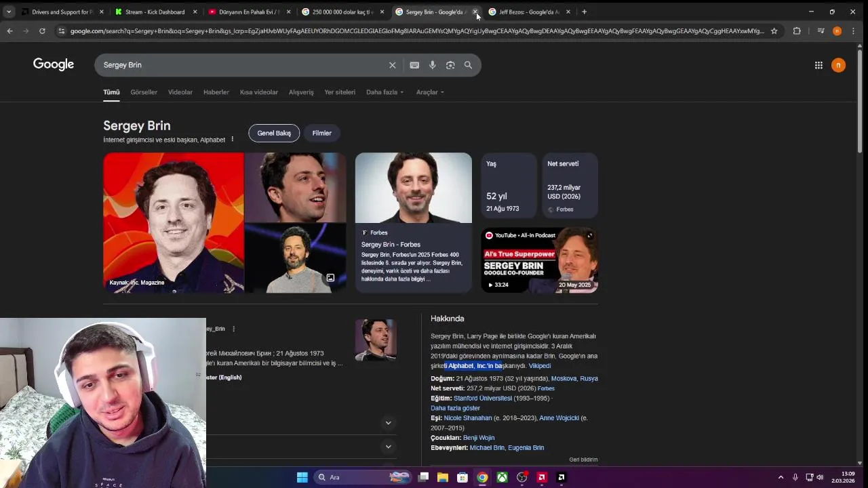Switch to the Kısa videolar tab
This screenshot has height=488, width=868.
(259, 92)
